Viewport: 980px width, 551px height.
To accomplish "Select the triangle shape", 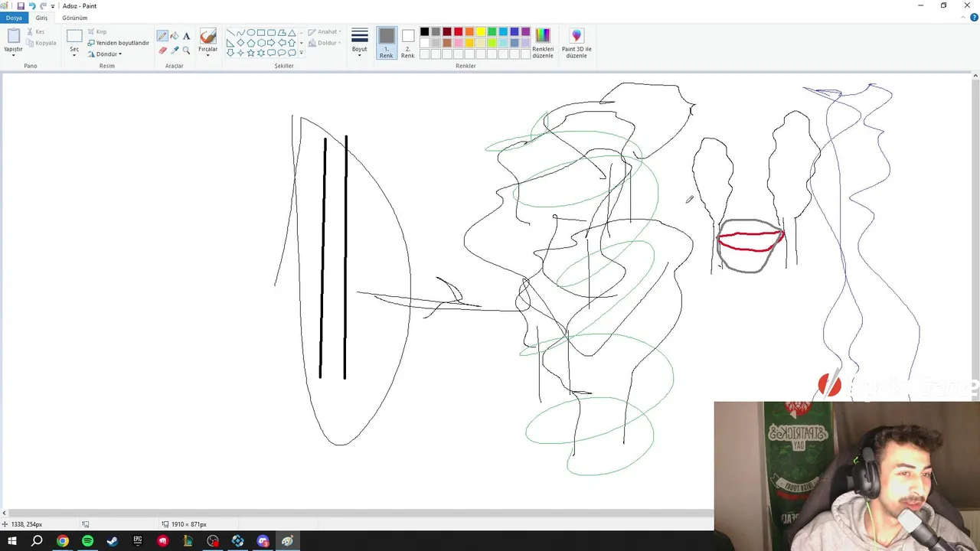I will tap(292, 33).
